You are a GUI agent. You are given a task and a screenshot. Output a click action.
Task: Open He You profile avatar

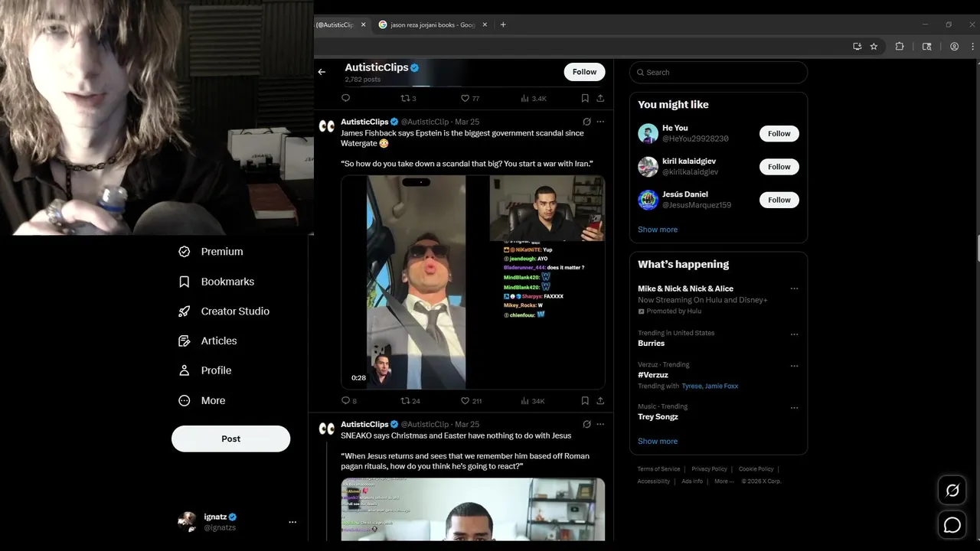tap(648, 133)
